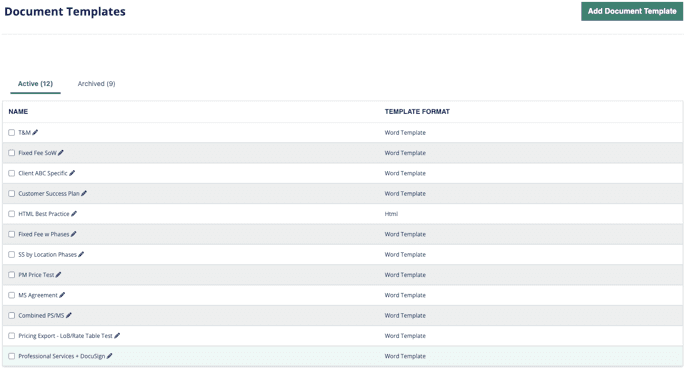The height and width of the screenshot is (371, 688).
Task: Open the Customer Success Plan template
Action: [49, 193]
